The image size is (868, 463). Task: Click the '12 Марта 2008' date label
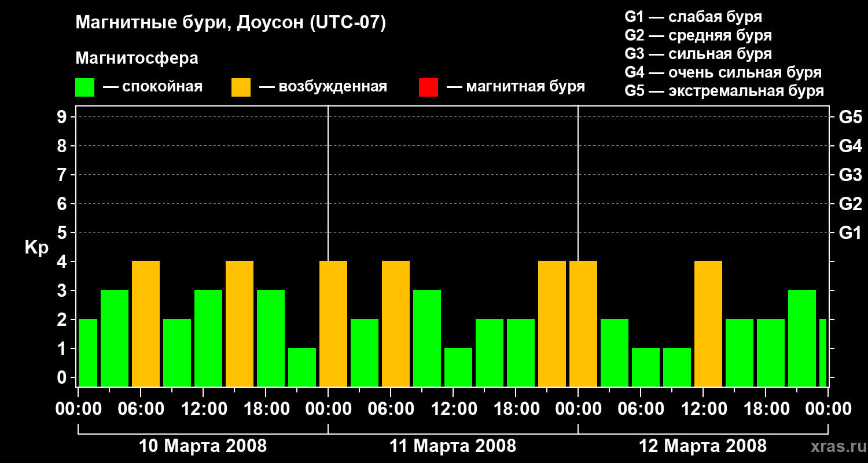pos(703,446)
